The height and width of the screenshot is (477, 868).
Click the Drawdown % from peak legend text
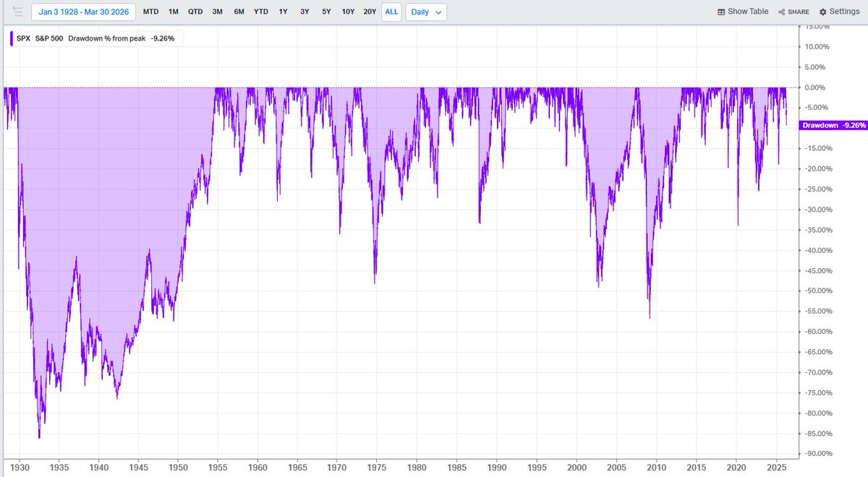[x=106, y=39]
